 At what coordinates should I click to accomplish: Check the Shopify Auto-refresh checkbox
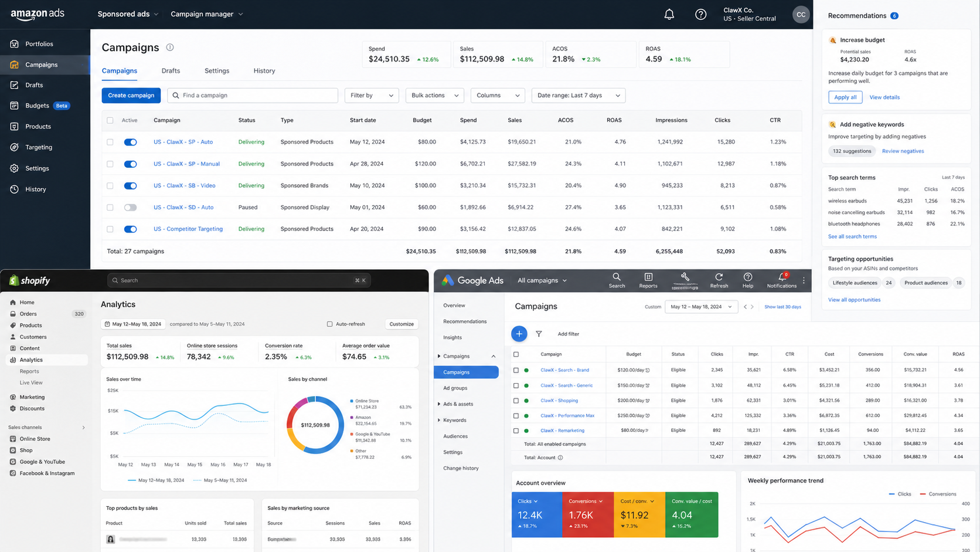(329, 324)
